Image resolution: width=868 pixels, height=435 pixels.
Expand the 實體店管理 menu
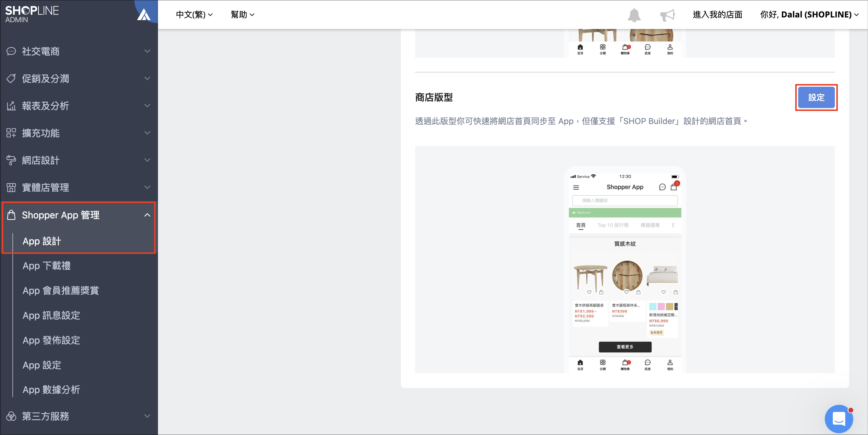point(147,187)
